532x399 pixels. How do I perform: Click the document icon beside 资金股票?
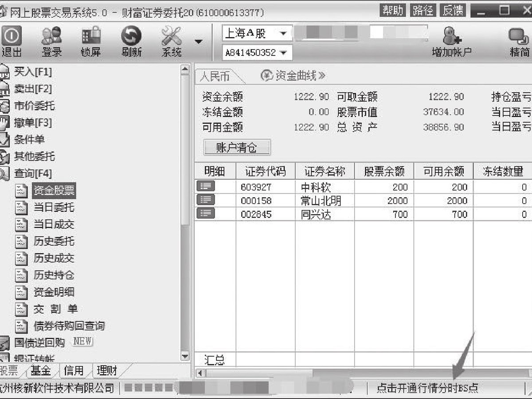coord(22,191)
